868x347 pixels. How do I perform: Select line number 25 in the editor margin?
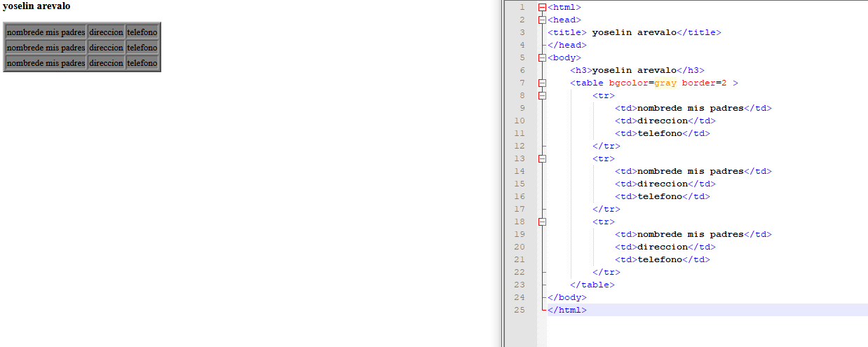519,310
